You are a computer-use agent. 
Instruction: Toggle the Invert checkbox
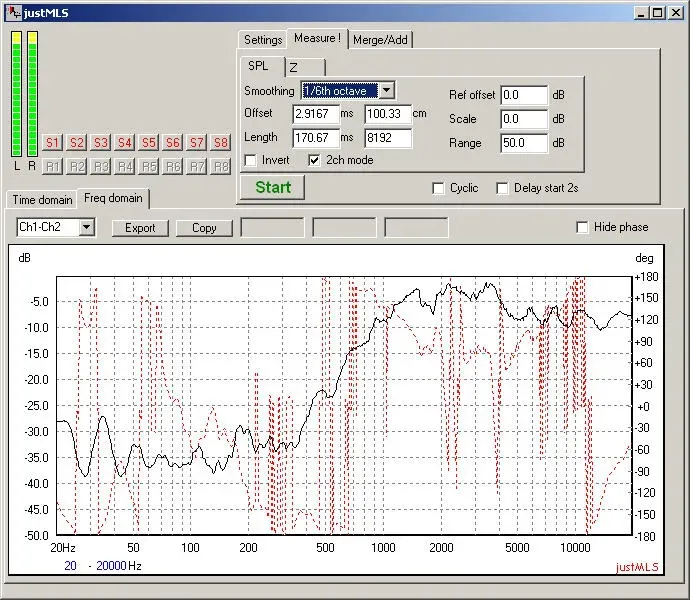pos(250,160)
